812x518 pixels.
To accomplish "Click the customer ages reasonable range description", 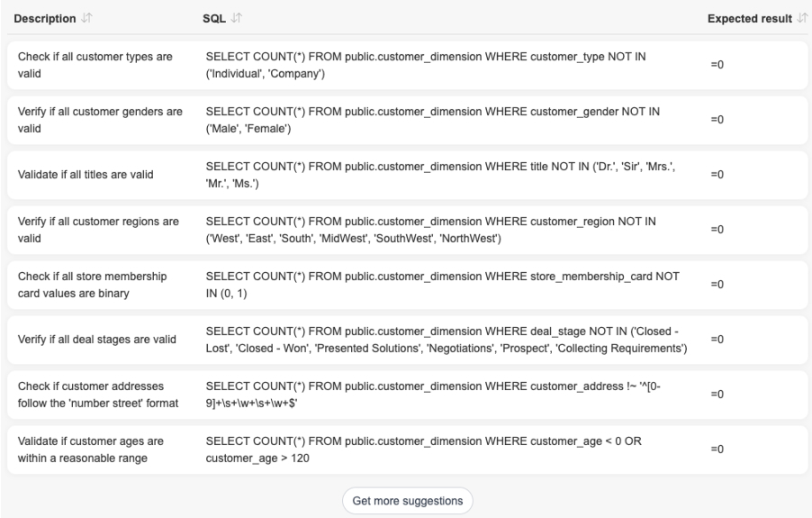I will click(94, 449).
